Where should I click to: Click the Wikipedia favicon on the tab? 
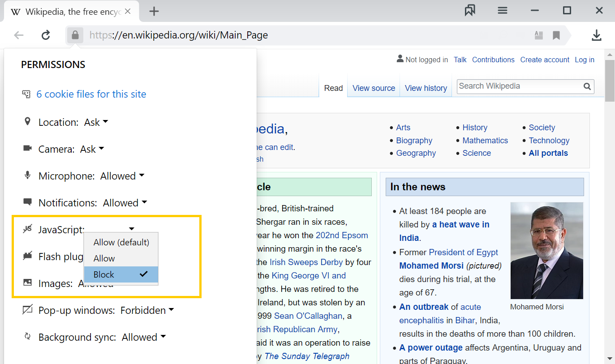click(x=15, y=12)
